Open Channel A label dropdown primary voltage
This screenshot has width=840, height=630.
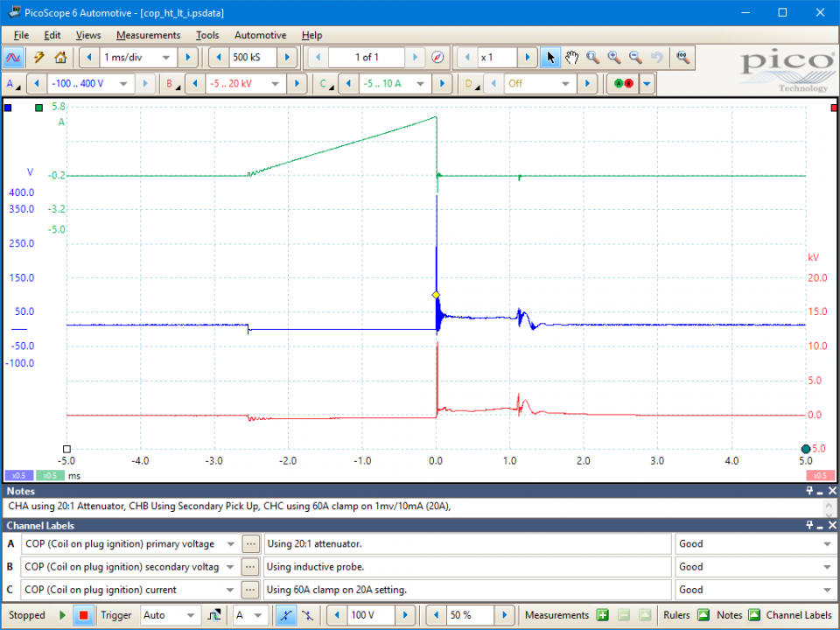point(230,544)
